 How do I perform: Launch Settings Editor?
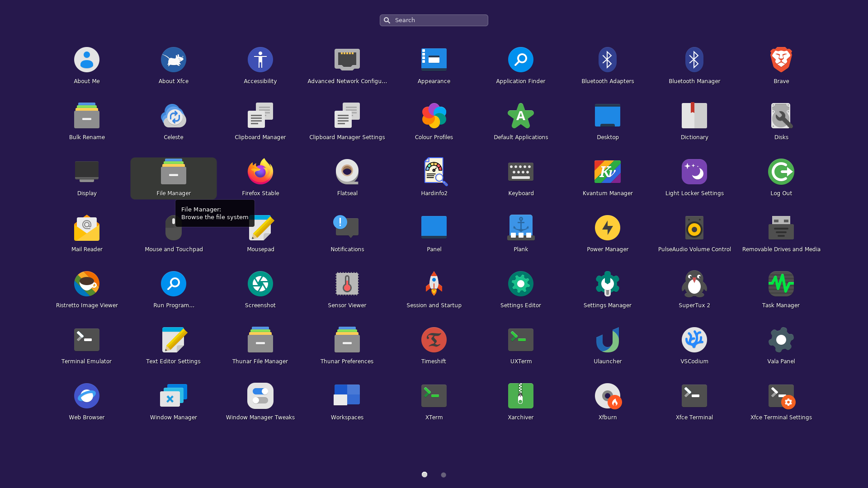(x=521, y=290)
